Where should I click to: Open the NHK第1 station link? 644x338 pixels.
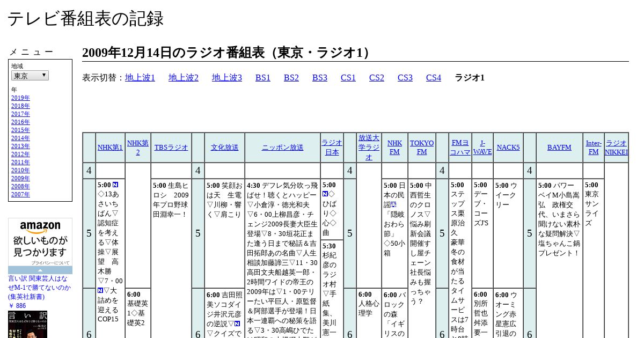[110, 148]
